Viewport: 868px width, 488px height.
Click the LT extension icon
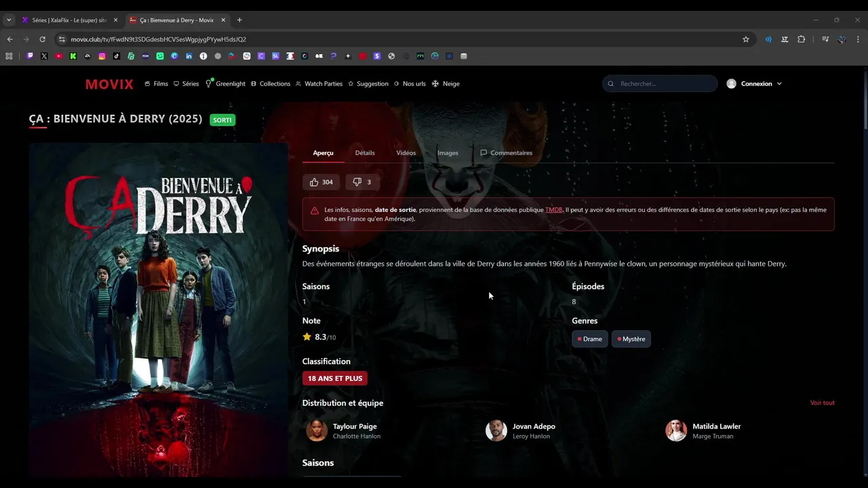(x=785, y=39)
